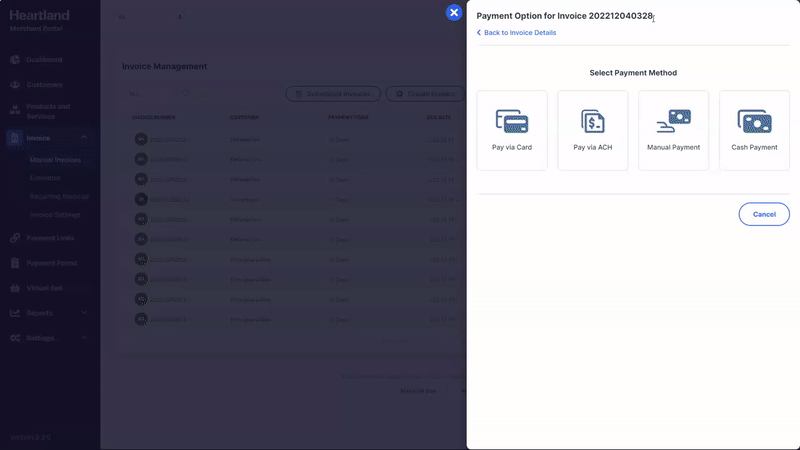
Task: Open Payment Links in the sidebar
Action: click(50, 238)
